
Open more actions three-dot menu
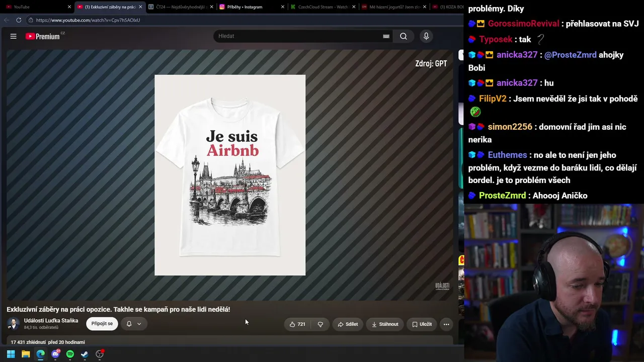(446, 324)
